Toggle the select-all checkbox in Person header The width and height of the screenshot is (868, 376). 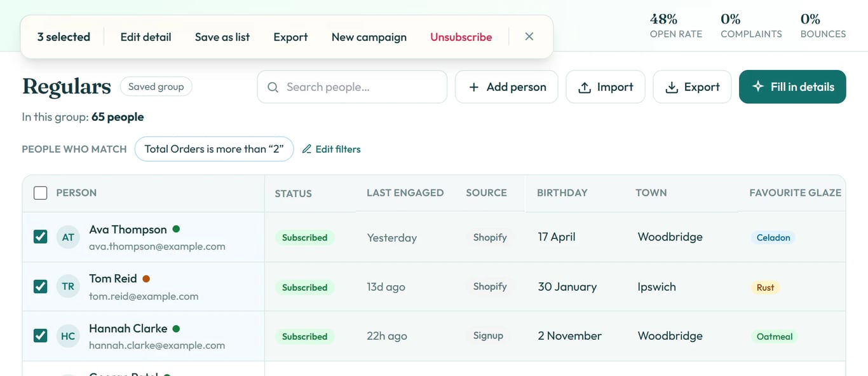coord(40,193)
